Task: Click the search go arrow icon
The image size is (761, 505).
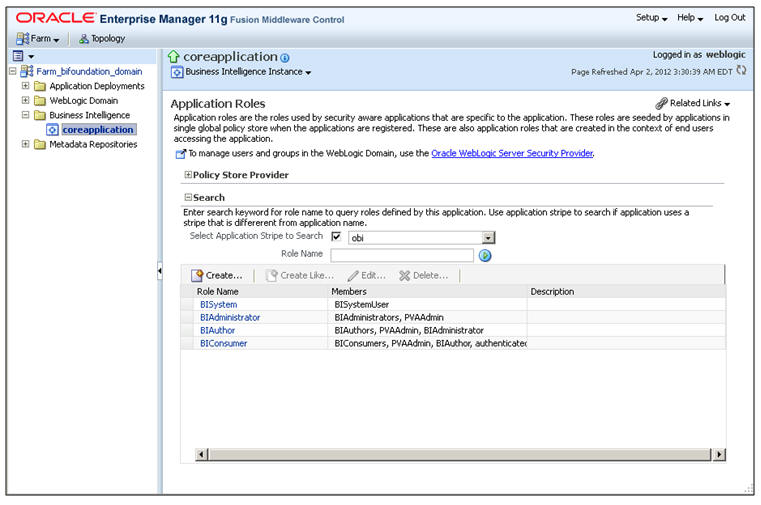Action: [x=485, y=256]
